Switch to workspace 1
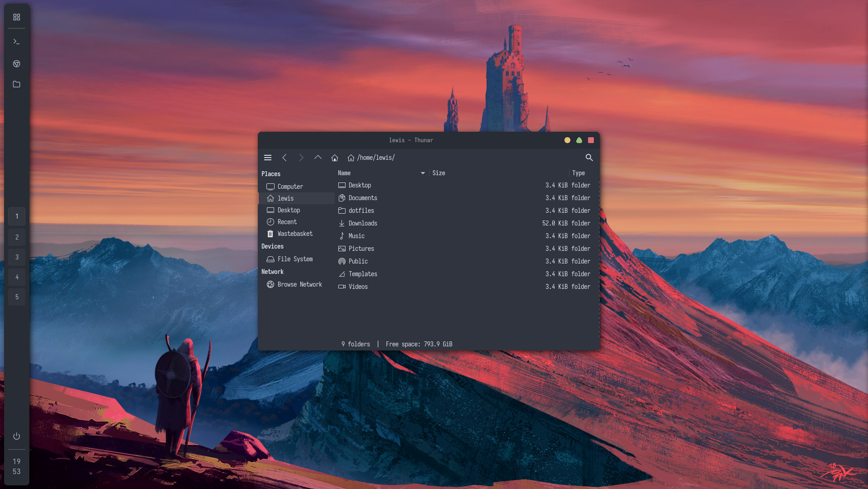868x489 pixels. (17, 216)
